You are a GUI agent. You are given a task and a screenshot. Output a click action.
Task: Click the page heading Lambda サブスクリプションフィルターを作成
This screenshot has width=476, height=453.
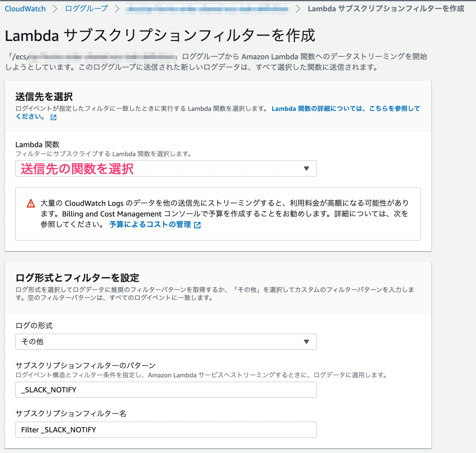pos(160,35)
